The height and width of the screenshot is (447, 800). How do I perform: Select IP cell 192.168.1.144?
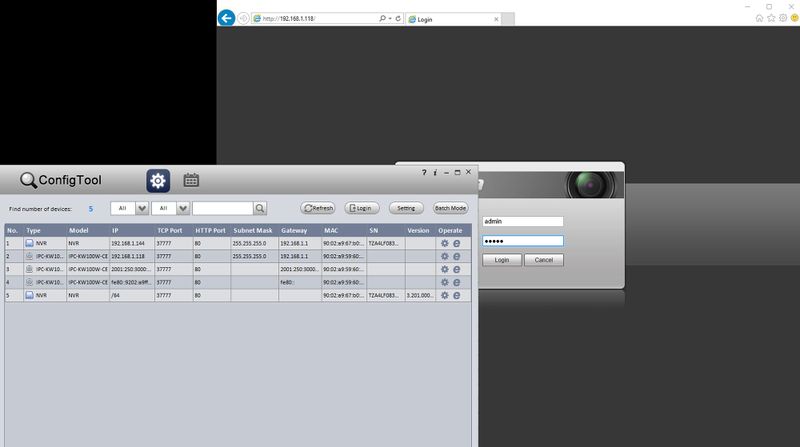(132, 243)
